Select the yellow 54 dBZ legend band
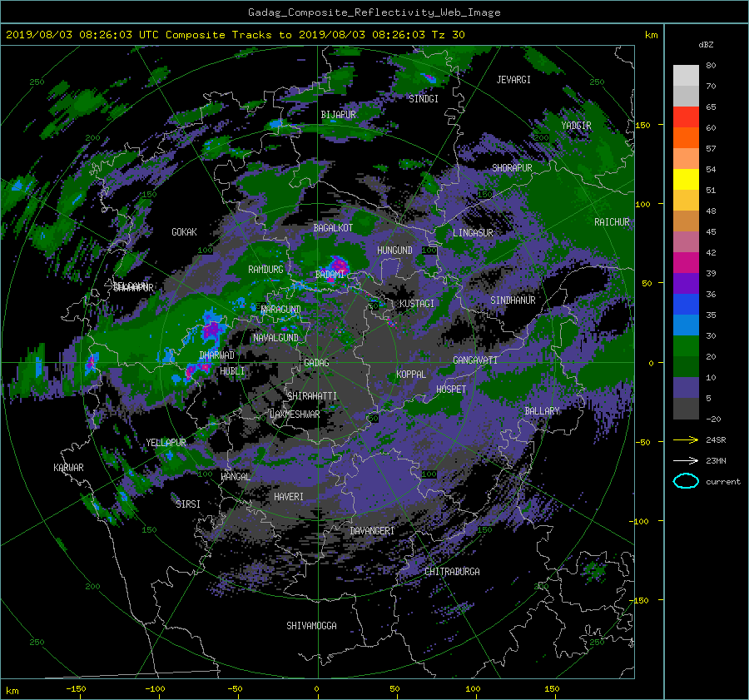749x700 pixels. pyautogui.click(x=686, y=180)
